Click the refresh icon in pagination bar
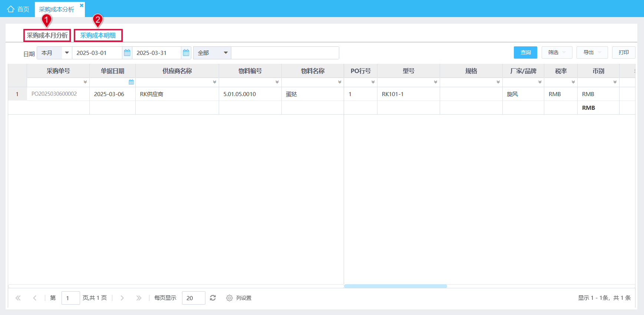 coord(213,298)
